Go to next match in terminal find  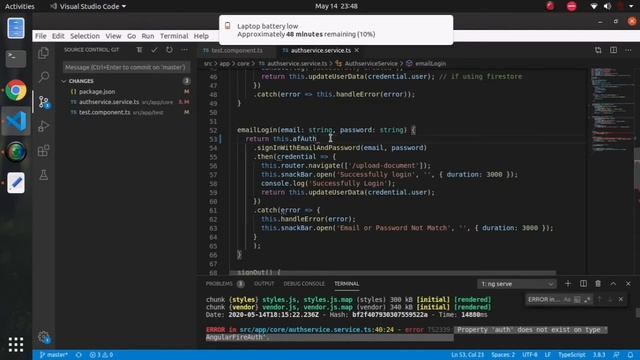coord(610,299)
